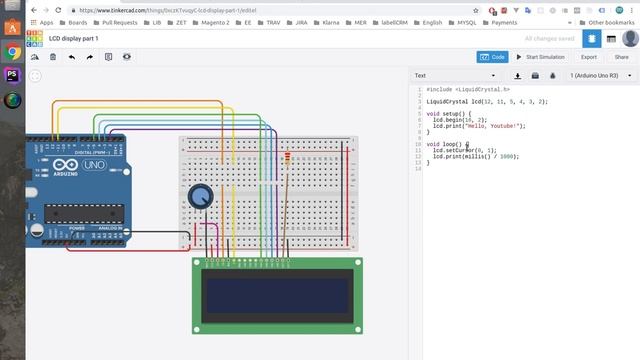Viewport: 640px width, 360px height.
Task: Turn the potentiometer knob on the breadboard
Action: 200,196
